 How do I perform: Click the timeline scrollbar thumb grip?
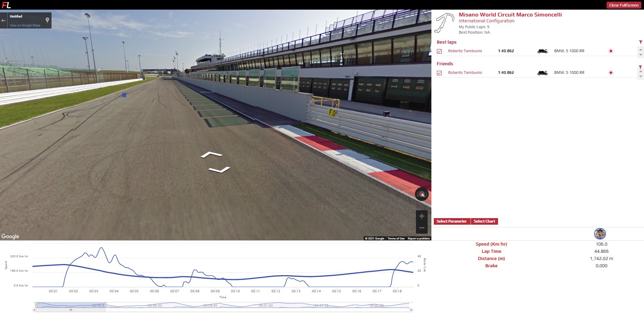pos(71,310)
